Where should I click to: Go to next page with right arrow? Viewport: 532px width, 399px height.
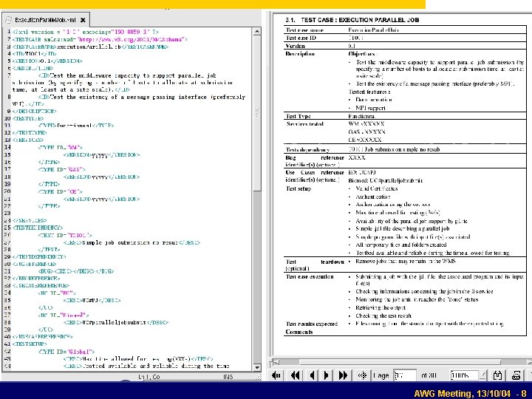point(326,375)
